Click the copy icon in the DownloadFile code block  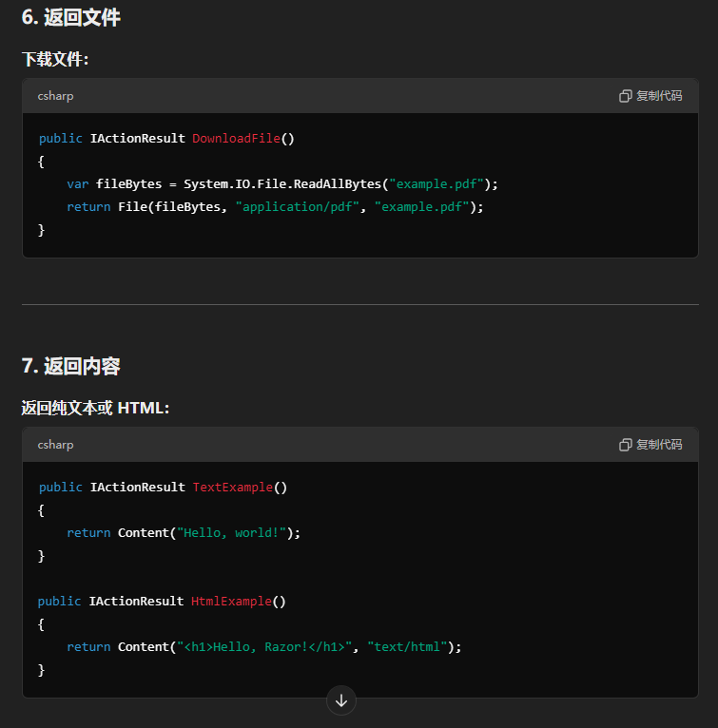click(625, 96)
